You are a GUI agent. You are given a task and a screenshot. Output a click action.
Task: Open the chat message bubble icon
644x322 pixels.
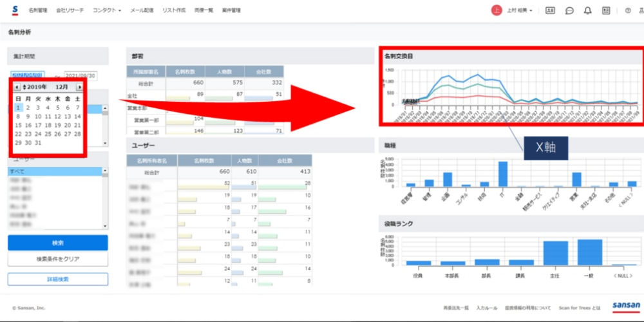(x=569, y=10)
